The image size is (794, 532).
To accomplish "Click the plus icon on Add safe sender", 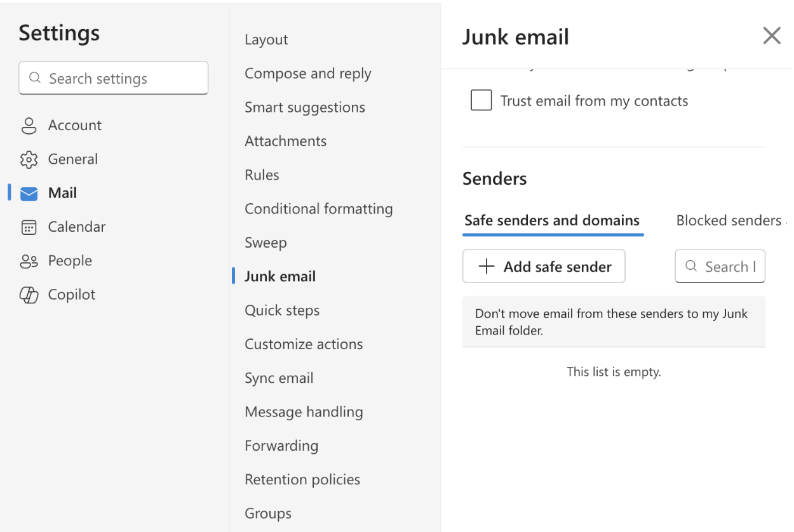I will pos(486,267).
